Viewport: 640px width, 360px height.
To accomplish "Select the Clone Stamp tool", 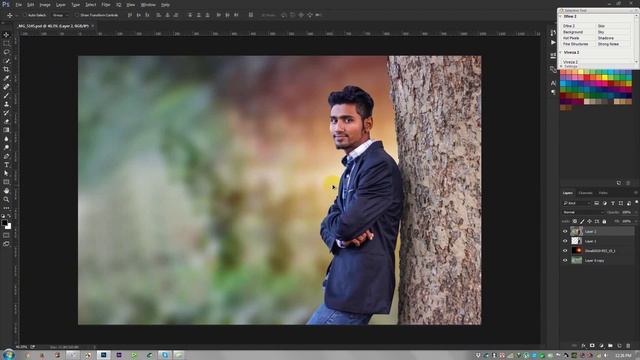I will [x=6, y=104].
